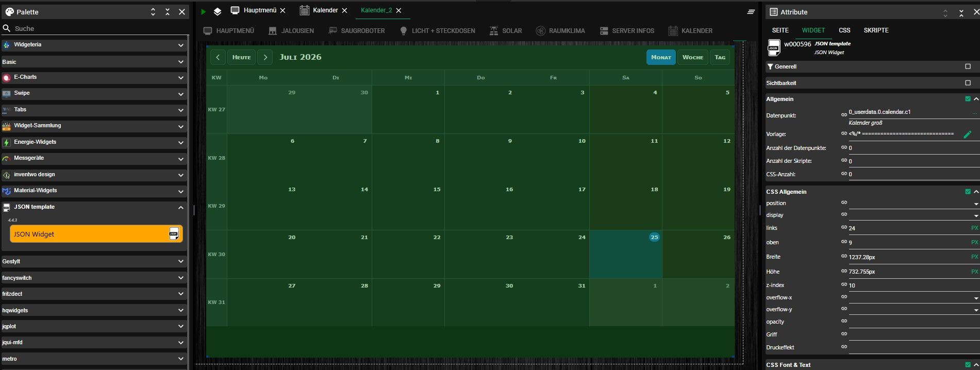The image size is (980, 370).
Task: Expand the E-Charts palette group
Action: 180,78
